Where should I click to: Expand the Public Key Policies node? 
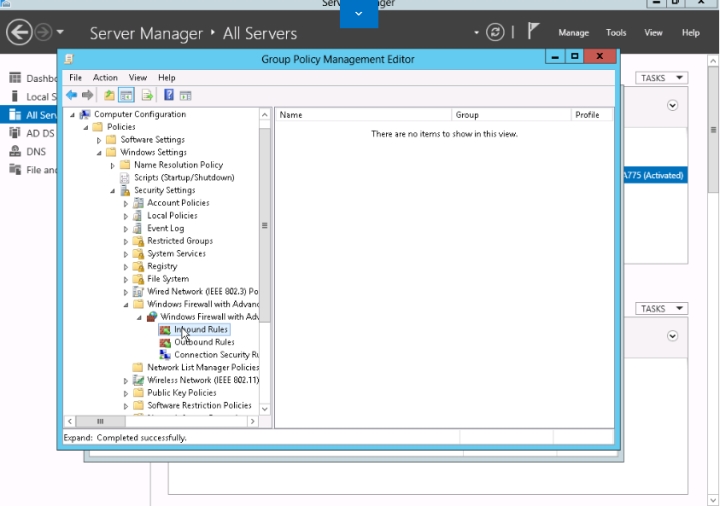(126, 393)
